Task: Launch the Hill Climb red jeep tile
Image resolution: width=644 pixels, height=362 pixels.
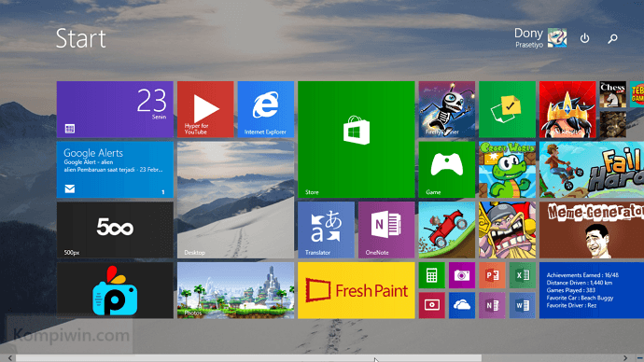Action: coord(447,230)
